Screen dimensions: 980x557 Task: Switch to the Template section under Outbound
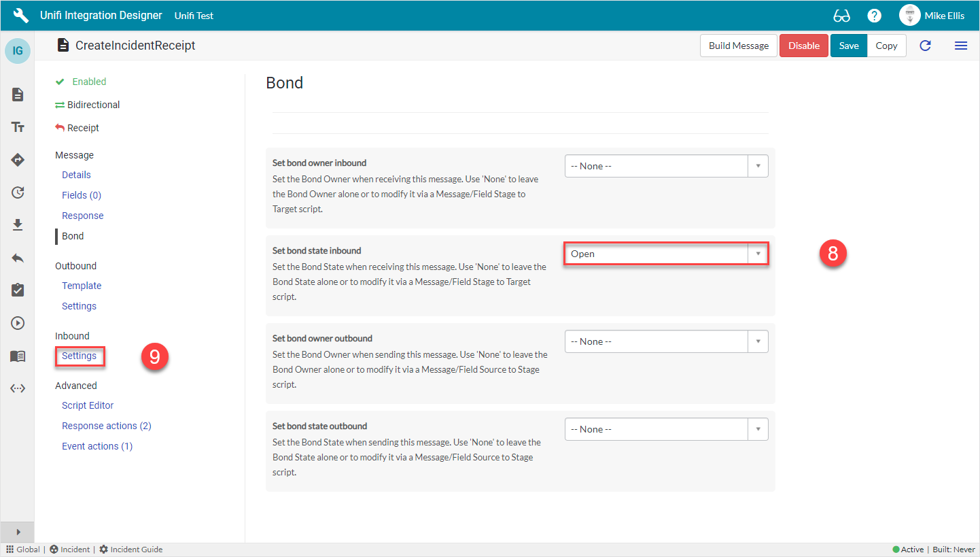tap(81, 285)
